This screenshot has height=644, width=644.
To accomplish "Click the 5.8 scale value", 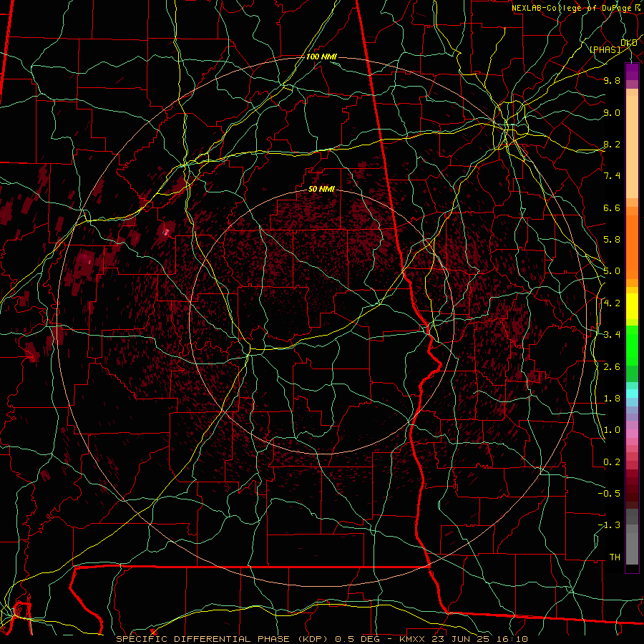I will (612, 240).
